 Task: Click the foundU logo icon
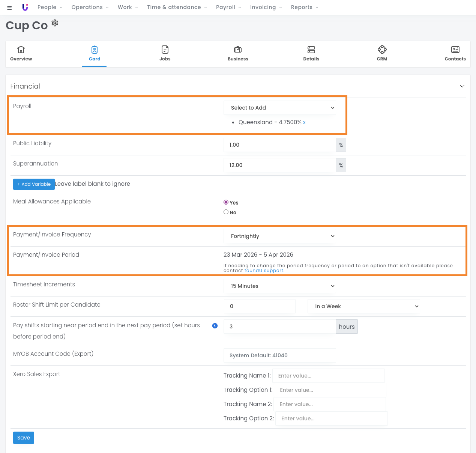tap(25, 7)
